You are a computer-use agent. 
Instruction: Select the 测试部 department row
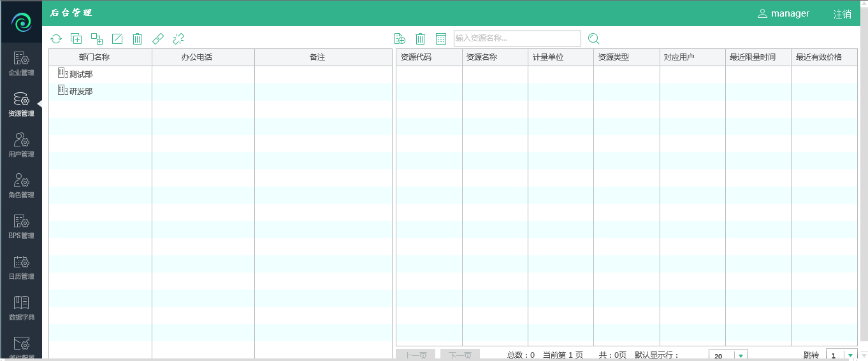tap(81, 74)
